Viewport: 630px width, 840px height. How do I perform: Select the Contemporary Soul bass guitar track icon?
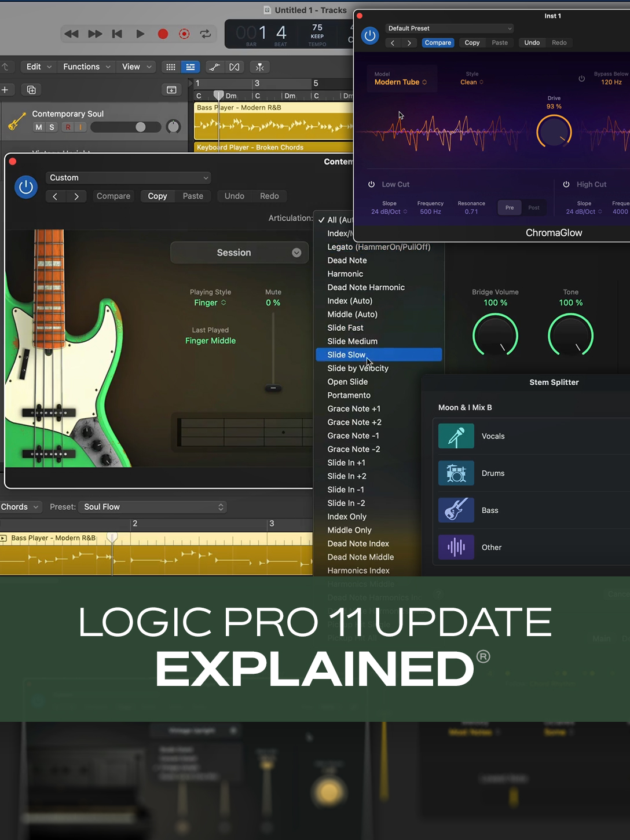click(17, 120)
